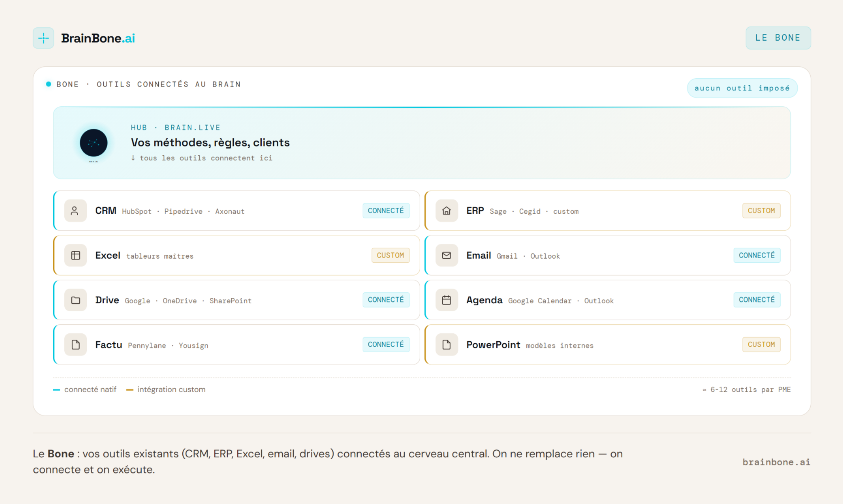Click the BrainBone plus logo icon
Screen dimensions: 843x504
[43, 38]
